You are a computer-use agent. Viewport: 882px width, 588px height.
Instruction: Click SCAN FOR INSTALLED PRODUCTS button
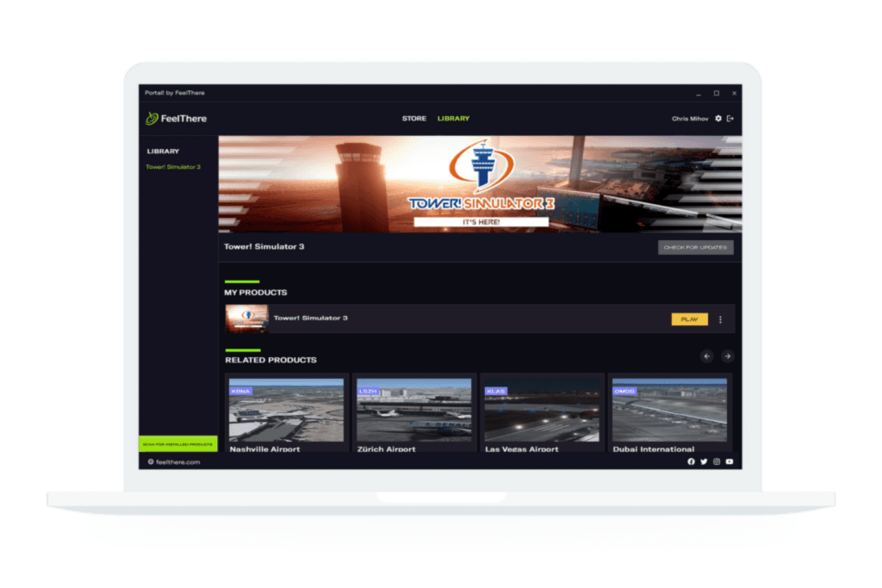177,444
